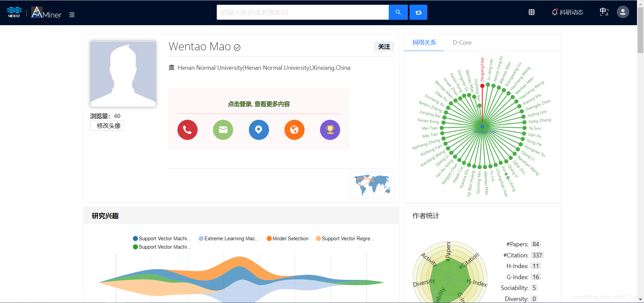Click the Gang Zhang network label

(x=540, y=120)
